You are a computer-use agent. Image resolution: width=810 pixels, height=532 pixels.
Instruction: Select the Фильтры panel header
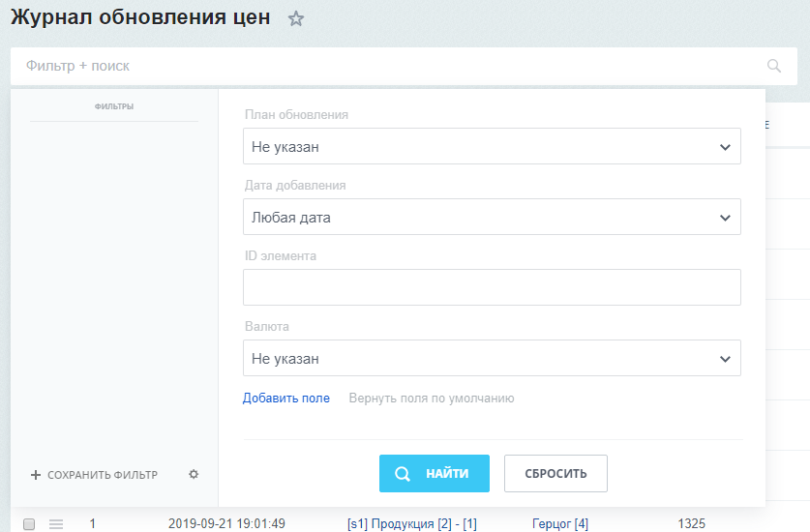click(x=114, y=106)
